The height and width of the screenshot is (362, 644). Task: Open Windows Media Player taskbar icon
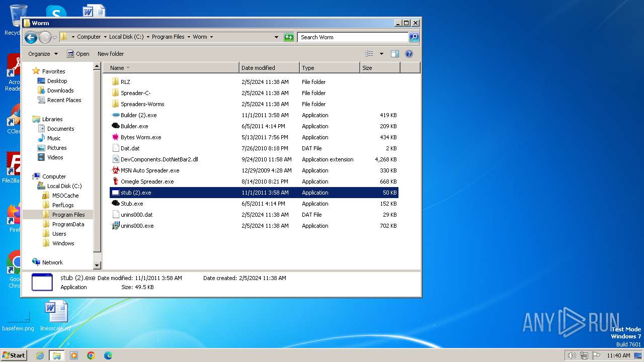click(x=74, y=355)
